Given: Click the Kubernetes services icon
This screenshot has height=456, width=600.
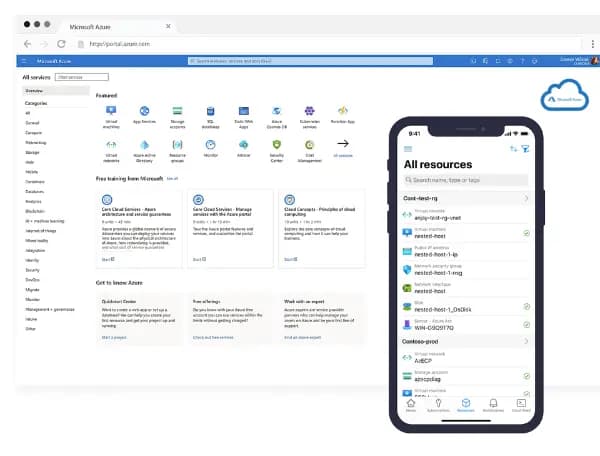Looking at the screenshot, I should [309, 110].
